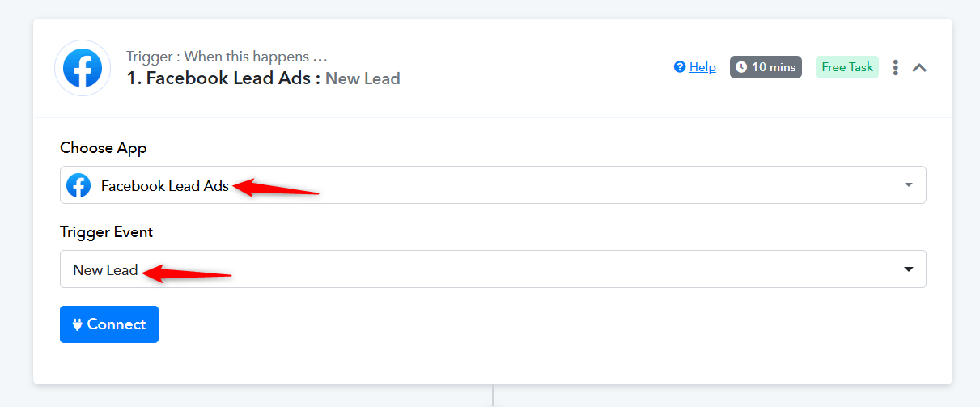Viewport: 980px width, 407px height.
Task: Click the '1. Facebook Lead Ads' step title
Action: [x=224, y=78]
